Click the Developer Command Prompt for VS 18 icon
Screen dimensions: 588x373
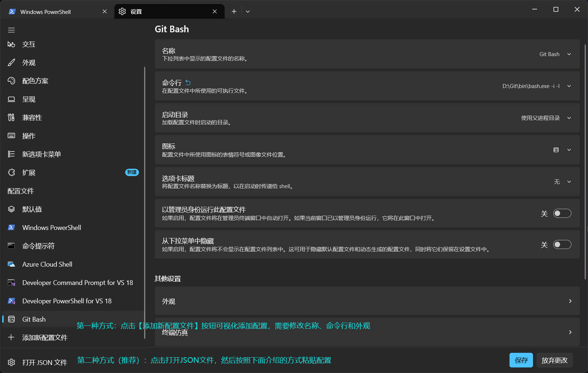tap(11, 283)
